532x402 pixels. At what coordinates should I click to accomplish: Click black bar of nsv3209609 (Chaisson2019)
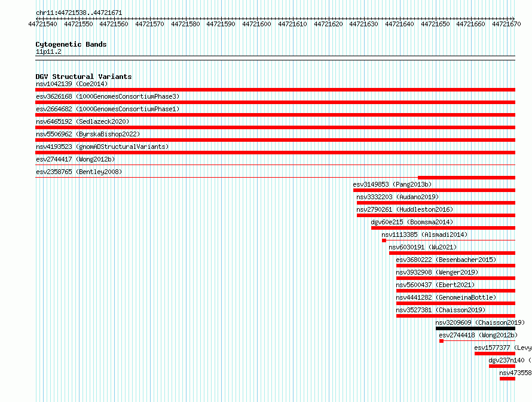click(475, 328)
